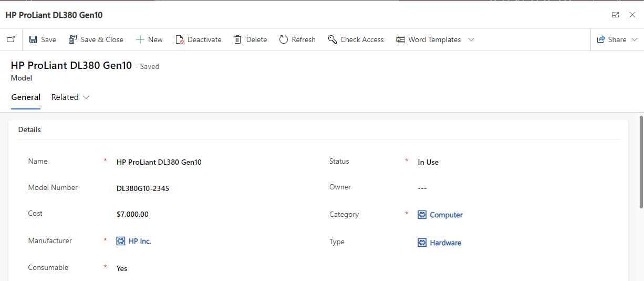
Task: Click the Manufacturer field label
Action: click(x=50, y=240)
